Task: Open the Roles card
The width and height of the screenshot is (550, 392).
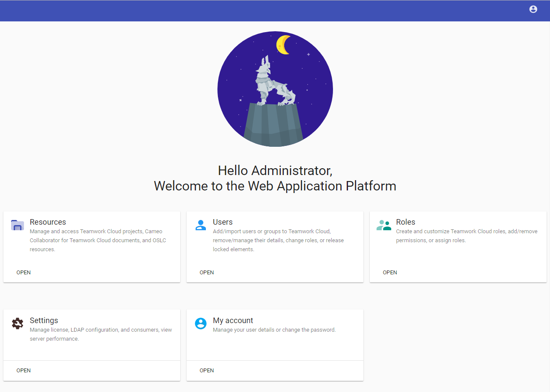Action: [x=390, y=273]
